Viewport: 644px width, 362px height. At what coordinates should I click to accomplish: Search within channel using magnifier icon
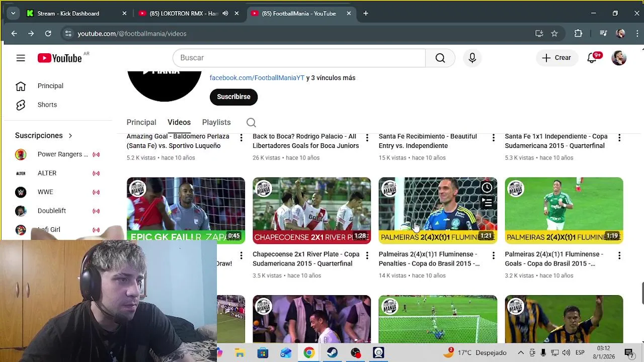[x=251, y=122]
